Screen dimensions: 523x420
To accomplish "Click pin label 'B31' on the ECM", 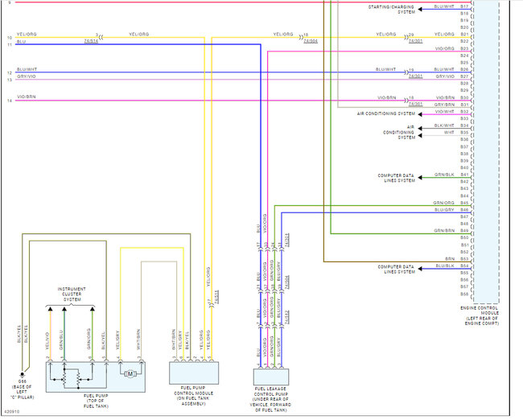I will [x=464, y=105].
